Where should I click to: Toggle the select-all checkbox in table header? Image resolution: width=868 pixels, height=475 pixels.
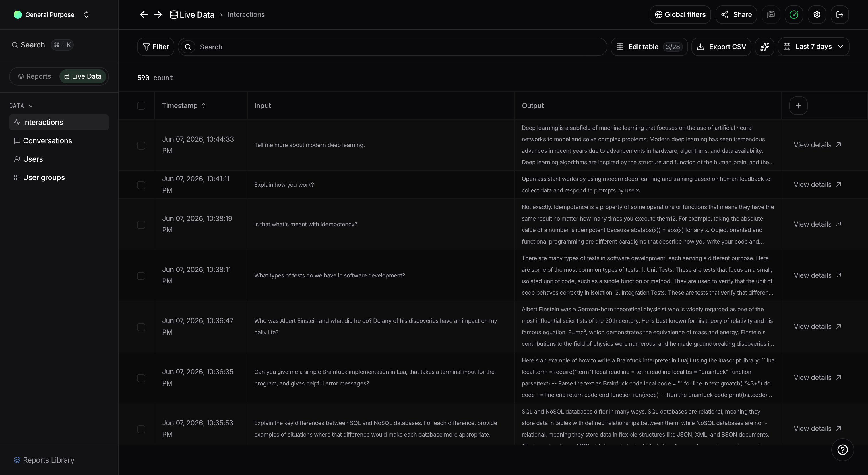pos(141,105)
